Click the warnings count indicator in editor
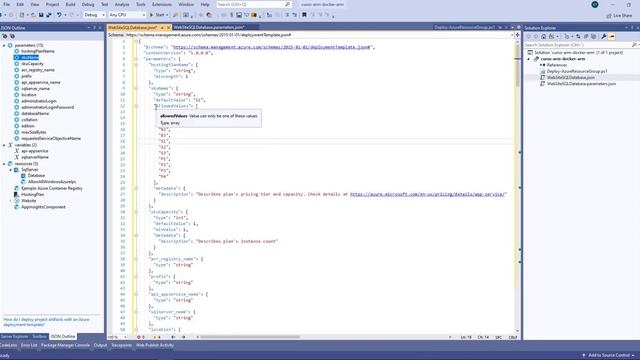The image size is (640, 360). [x=156, y=337]
